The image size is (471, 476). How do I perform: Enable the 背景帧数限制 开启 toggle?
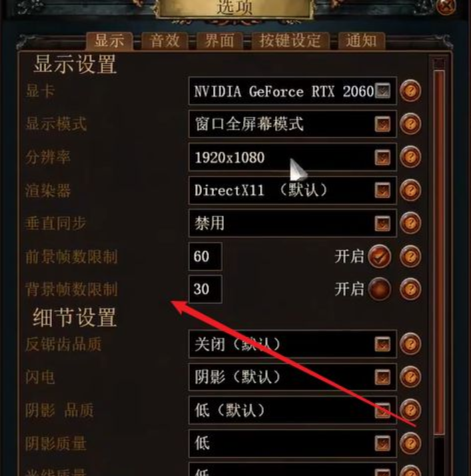click(x=379, y=289)
